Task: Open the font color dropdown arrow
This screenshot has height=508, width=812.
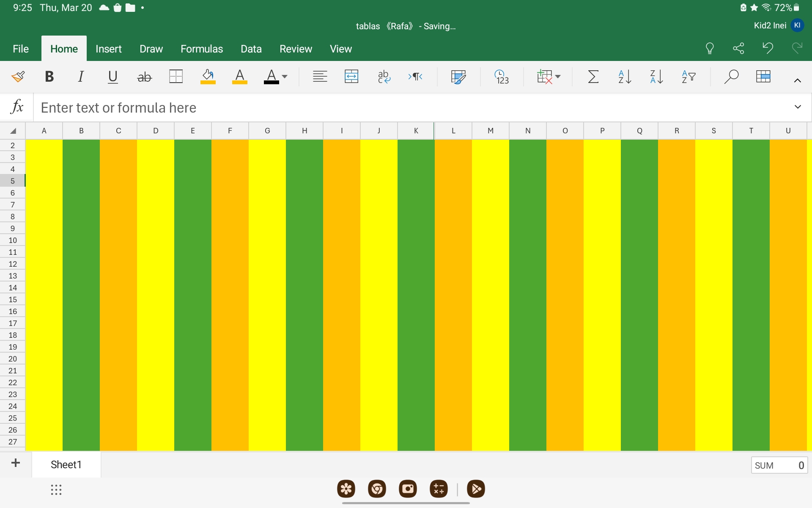Action: pos(285,77)
